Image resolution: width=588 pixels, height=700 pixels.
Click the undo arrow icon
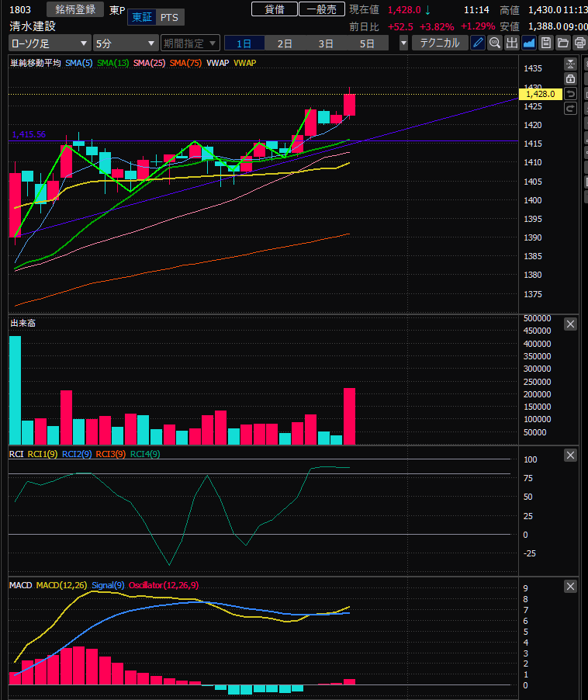tap(571, 94)
